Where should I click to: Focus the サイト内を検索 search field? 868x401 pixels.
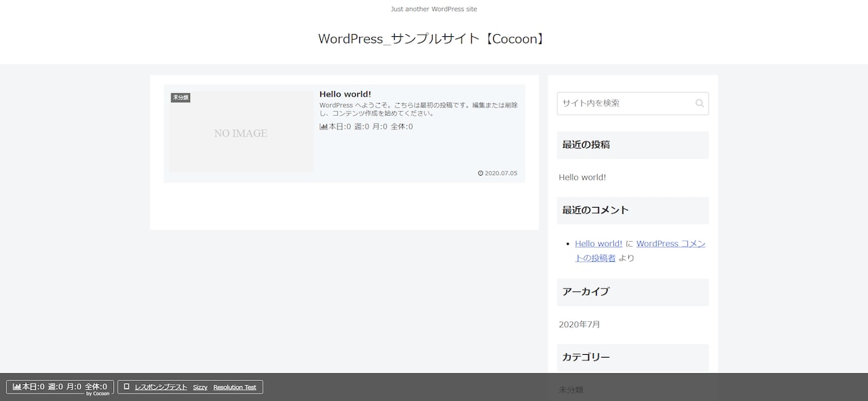click(x=633, y=103)
